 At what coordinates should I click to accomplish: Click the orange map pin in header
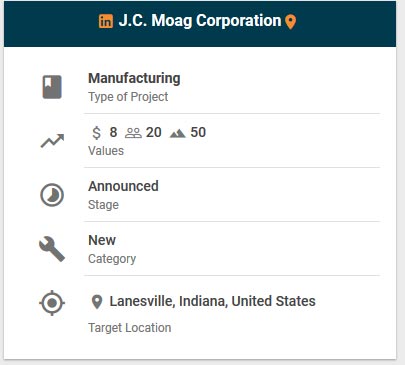(x=291, y=22)
